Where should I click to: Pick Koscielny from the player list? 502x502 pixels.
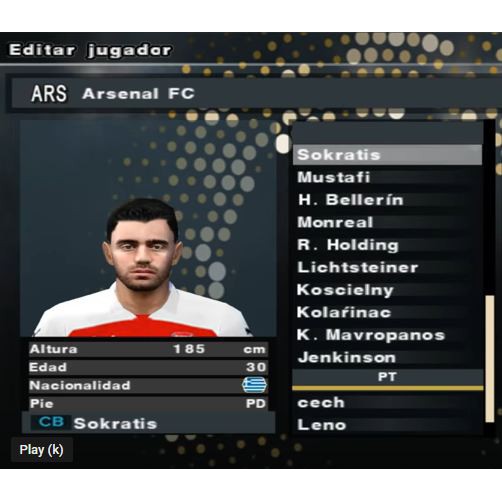[x=388, y=290]
